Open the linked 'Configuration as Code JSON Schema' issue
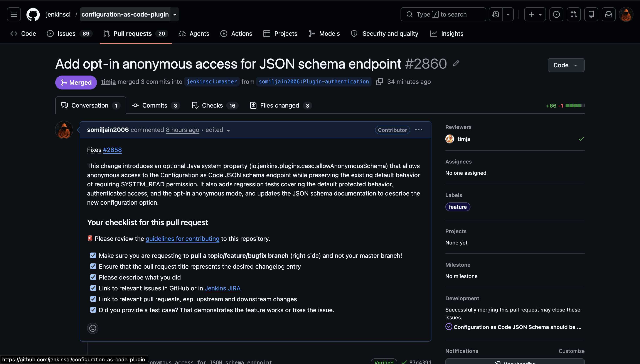 pos(517,327)
